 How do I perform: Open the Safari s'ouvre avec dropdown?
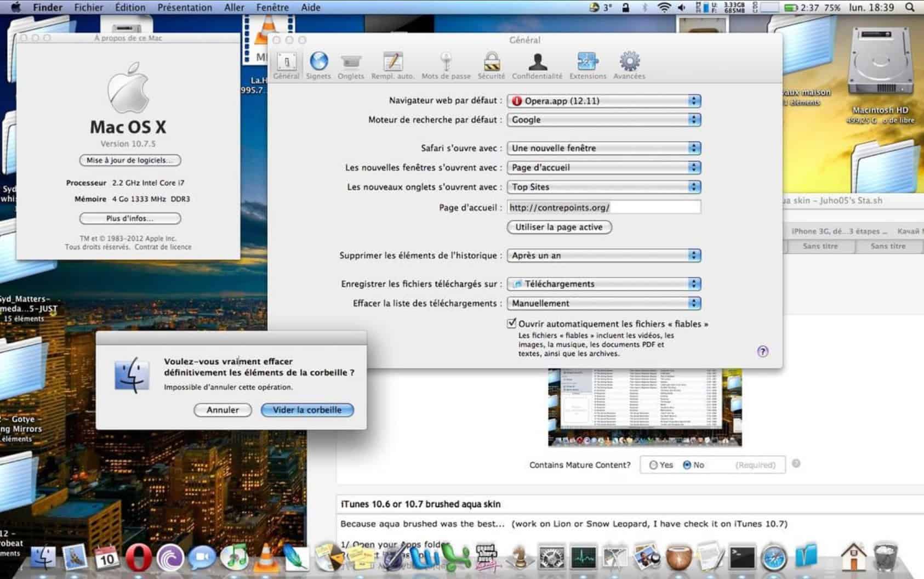point(603,148)
